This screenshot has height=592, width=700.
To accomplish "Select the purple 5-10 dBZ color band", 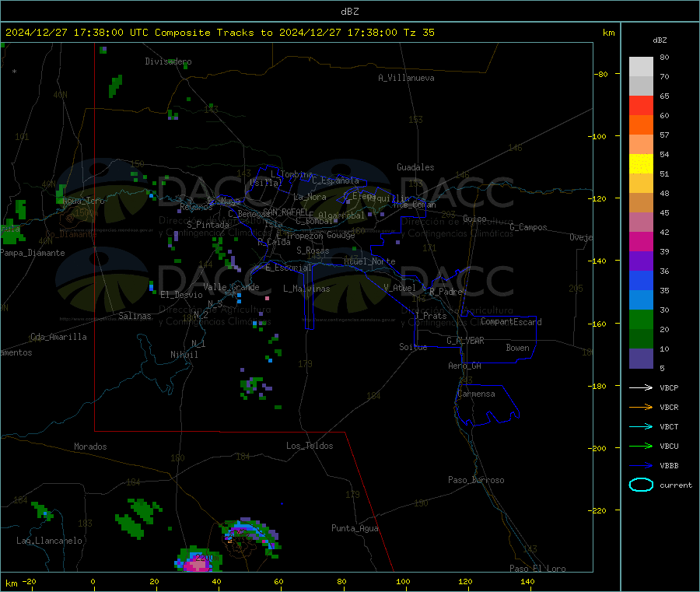I will click(x=641, y=359).
